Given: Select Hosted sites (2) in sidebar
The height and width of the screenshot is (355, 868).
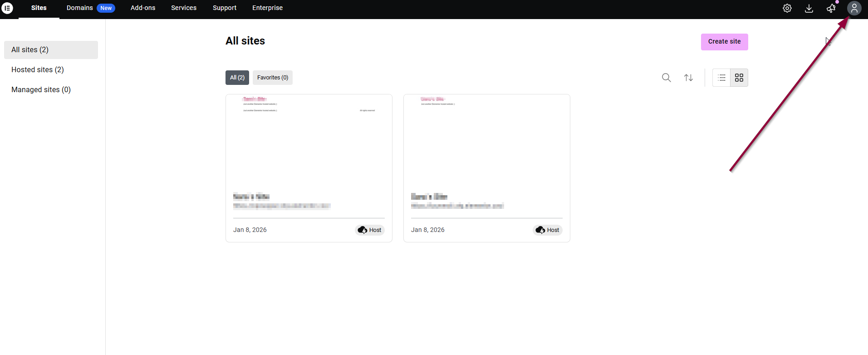Looking at the screenshot, I should pyautogui.click(x=38, y=69).
